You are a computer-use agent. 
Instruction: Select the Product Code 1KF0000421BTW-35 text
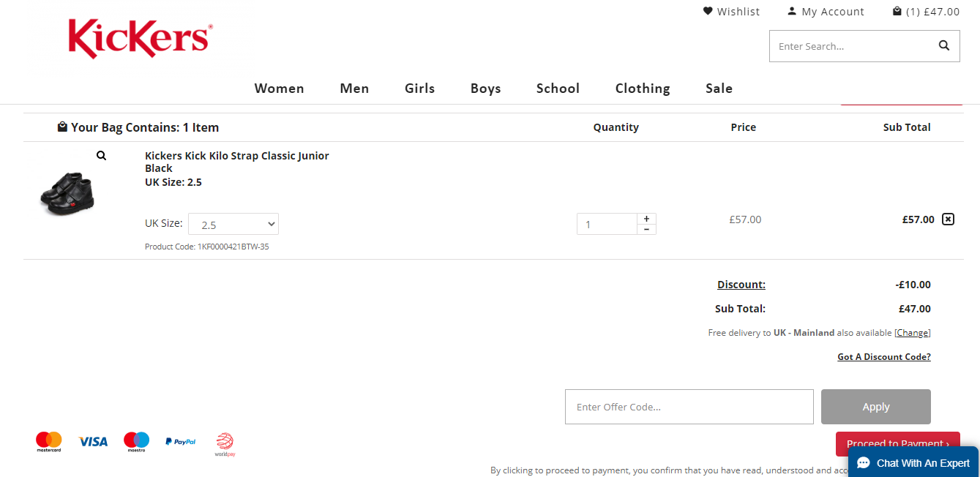pos(207,247)
